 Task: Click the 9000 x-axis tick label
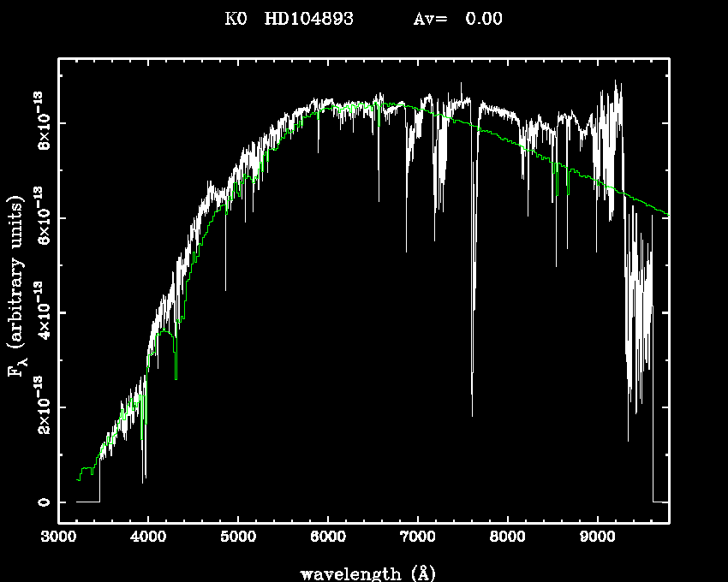[597, 538]
